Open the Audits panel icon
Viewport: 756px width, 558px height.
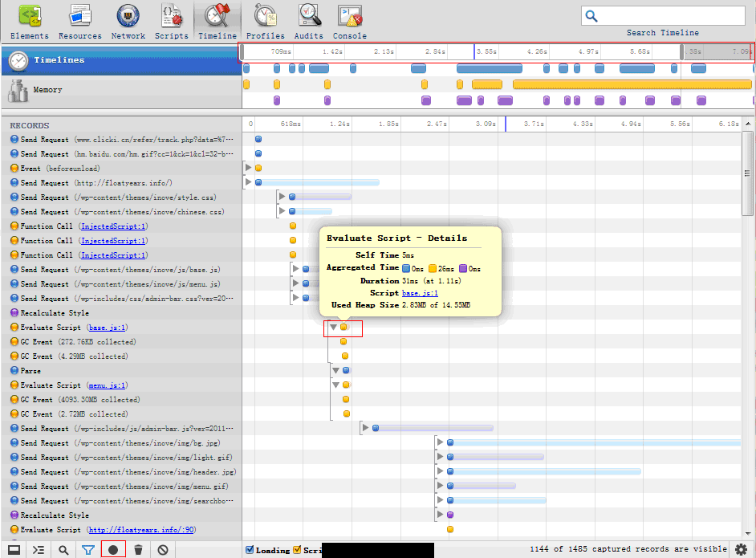click(x=309, y=15)
